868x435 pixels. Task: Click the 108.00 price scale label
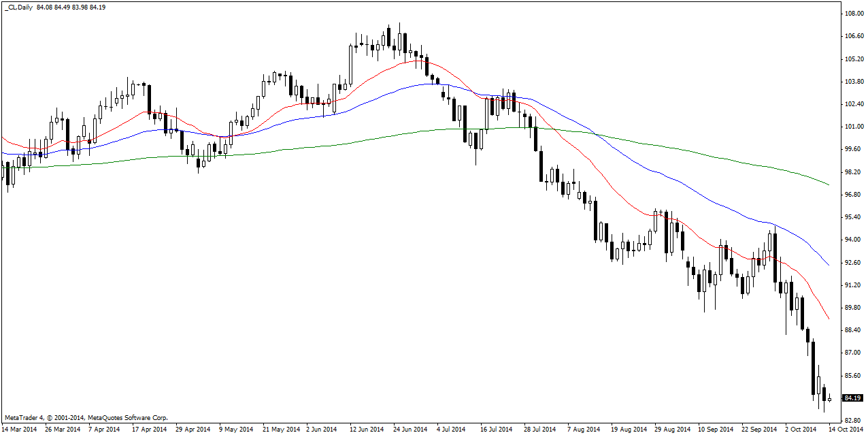tap(853, 14)
